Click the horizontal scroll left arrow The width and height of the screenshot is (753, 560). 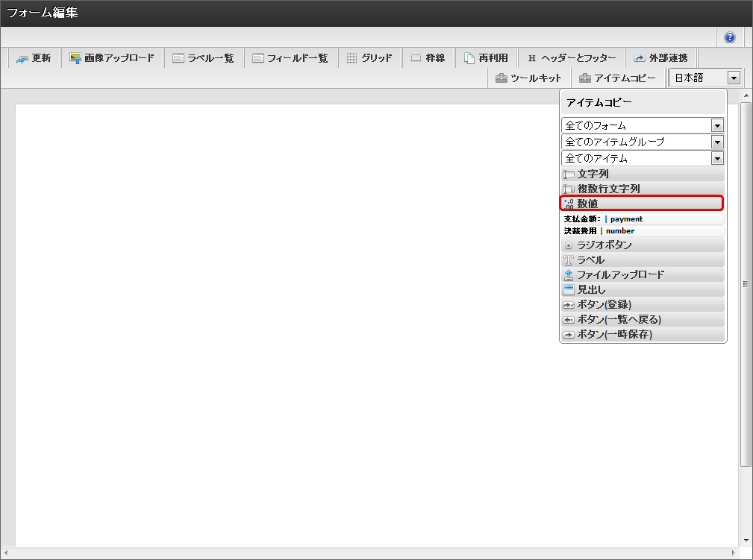(6, 553)
